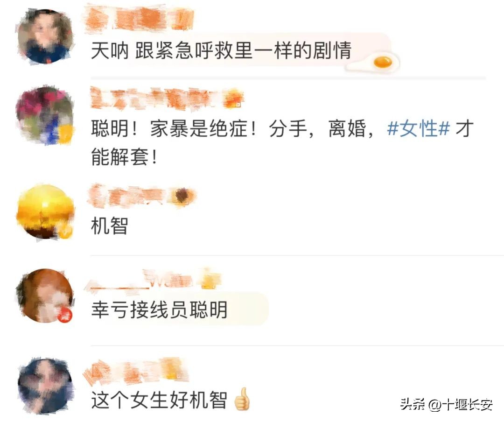Click the thumbs-up emoji in last comment
The height and width of the screenshot is (422, 504).
tap(242, 399)
